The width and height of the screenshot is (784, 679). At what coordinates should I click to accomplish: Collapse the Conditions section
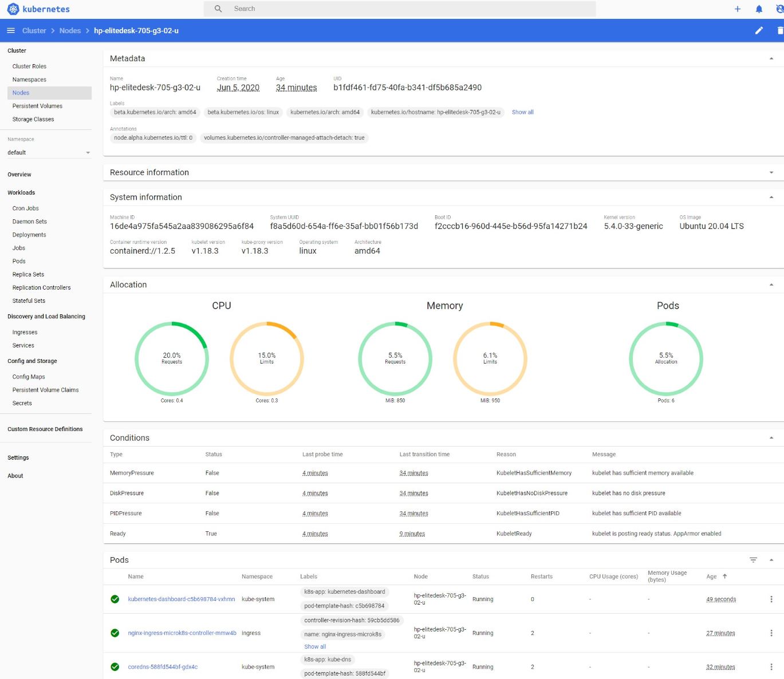771,438
